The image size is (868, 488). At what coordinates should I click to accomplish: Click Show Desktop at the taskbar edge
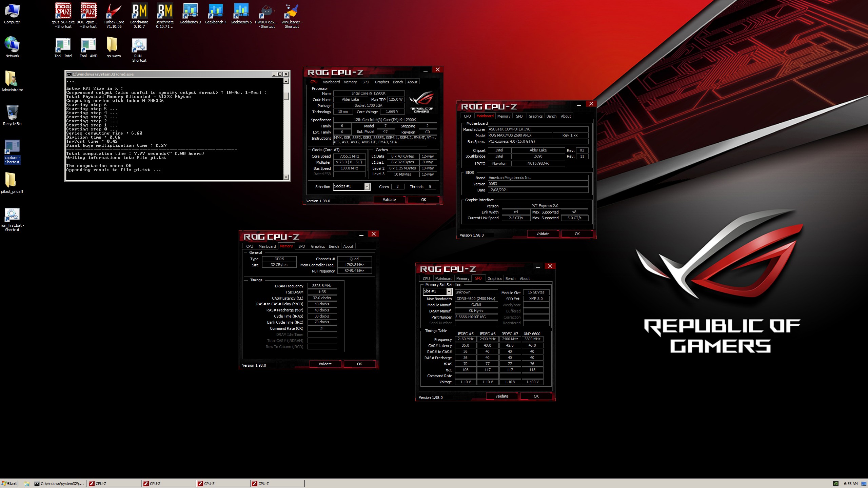click(864, 484)
